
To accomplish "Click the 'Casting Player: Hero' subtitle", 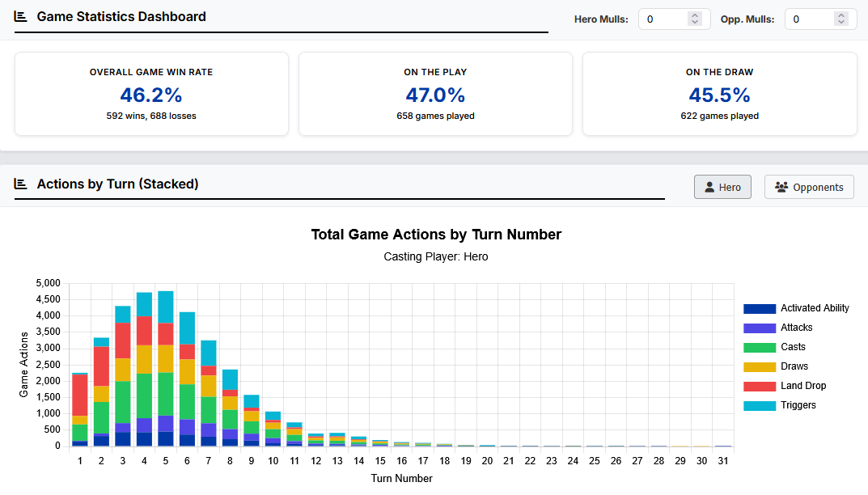I will point(436,257).
